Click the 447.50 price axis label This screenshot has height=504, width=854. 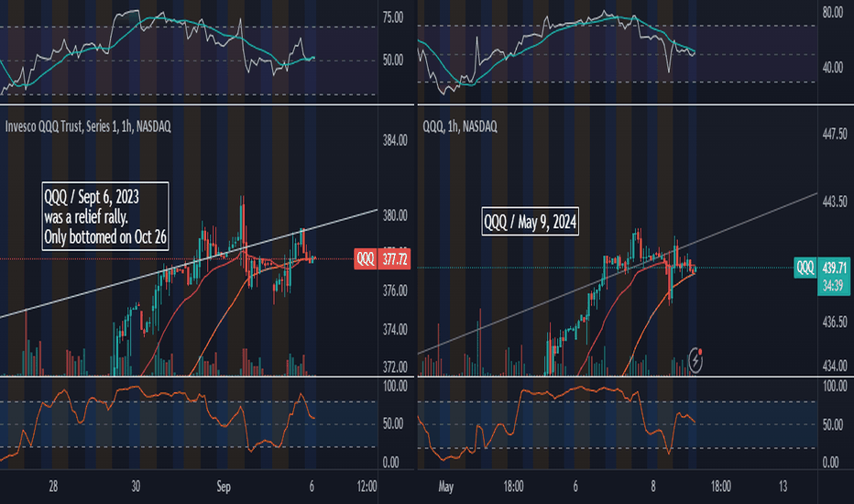[835, 134]
